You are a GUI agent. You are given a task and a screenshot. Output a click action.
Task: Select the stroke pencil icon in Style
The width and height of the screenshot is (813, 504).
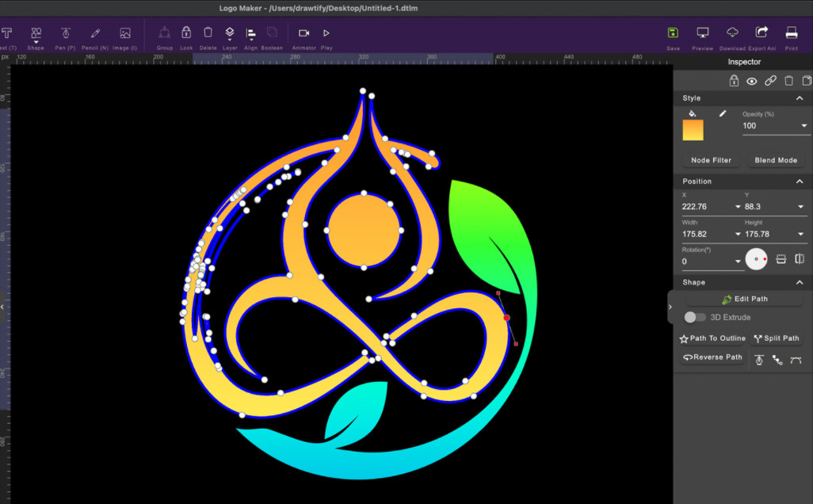pyautogui.click(x=722, y=113)
